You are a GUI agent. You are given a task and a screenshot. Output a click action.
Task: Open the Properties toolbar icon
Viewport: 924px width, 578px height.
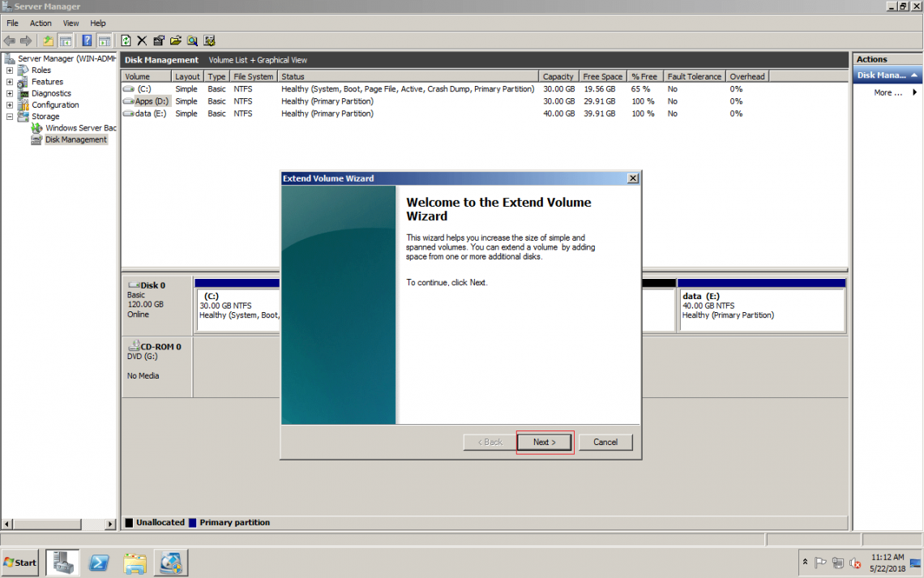point(159,41)
